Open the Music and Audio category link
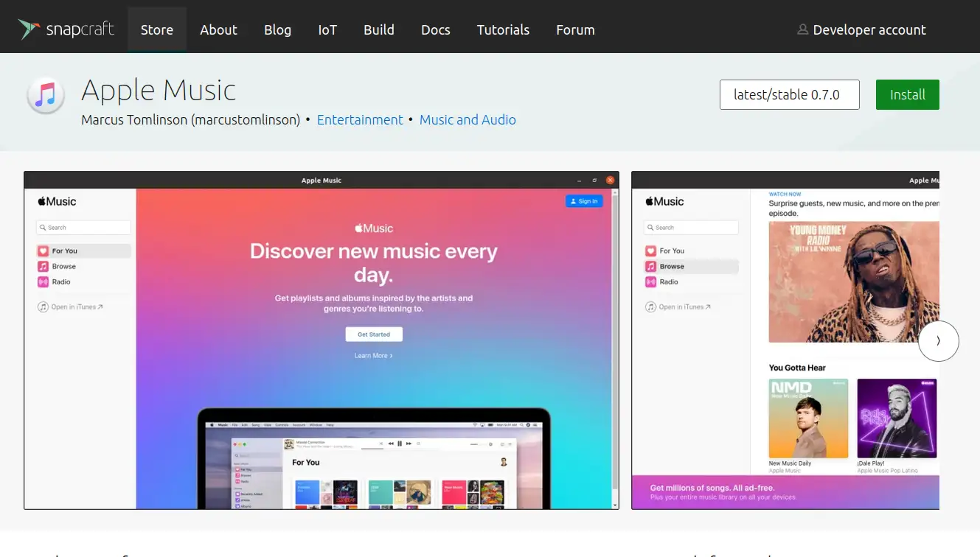 pyautogui.click(x=468, y=119)
